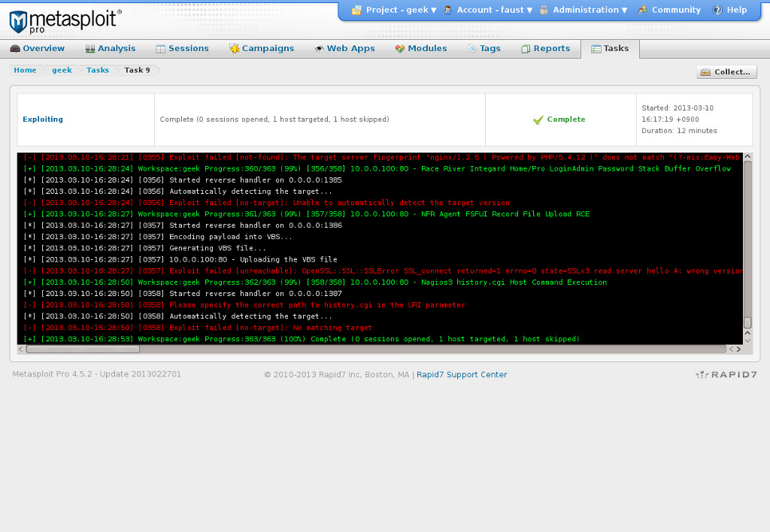The width and height of the screenshot is (770, 532).
Task: Click the green Complete checkmark icon
Action: (x=538, y=119)
